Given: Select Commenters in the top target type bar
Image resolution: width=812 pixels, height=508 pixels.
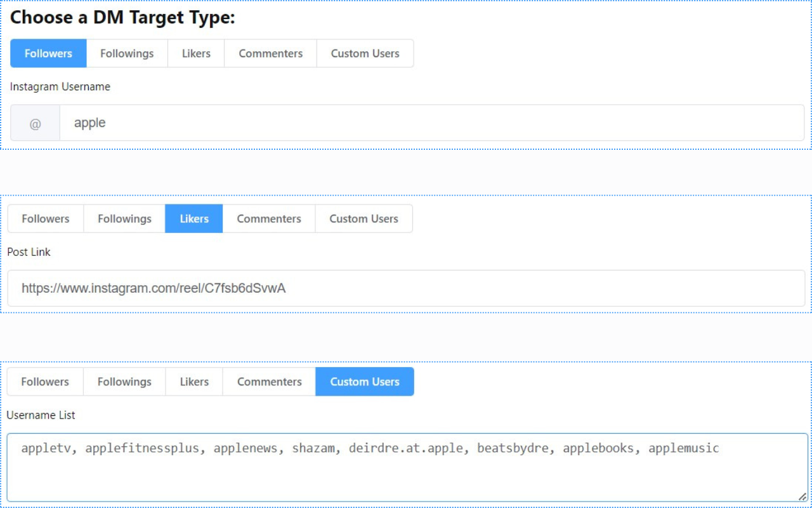Looking at the screenshot, I should pyautogui.click(x=270, y=53).
